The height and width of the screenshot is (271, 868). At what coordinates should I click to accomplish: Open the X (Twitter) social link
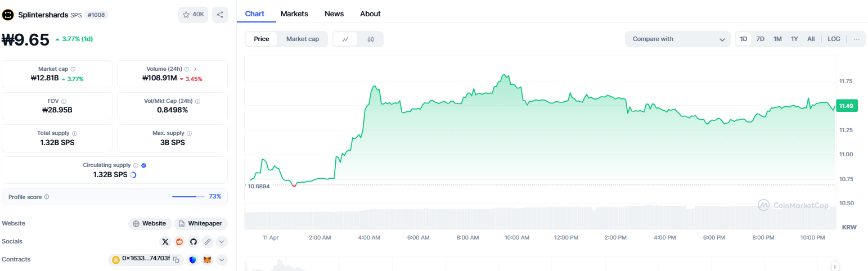click(165, 242)
